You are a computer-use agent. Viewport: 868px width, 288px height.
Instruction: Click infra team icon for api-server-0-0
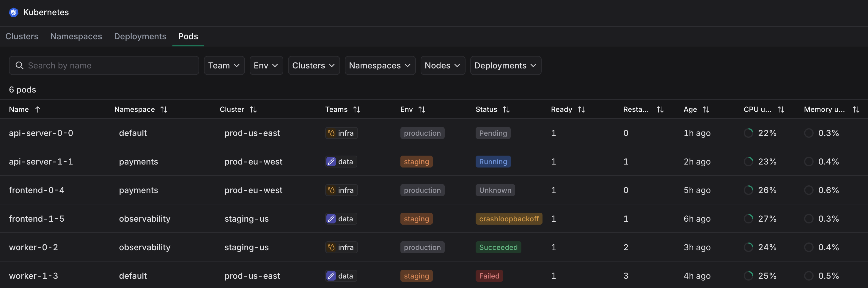click(x=331, y=133)
